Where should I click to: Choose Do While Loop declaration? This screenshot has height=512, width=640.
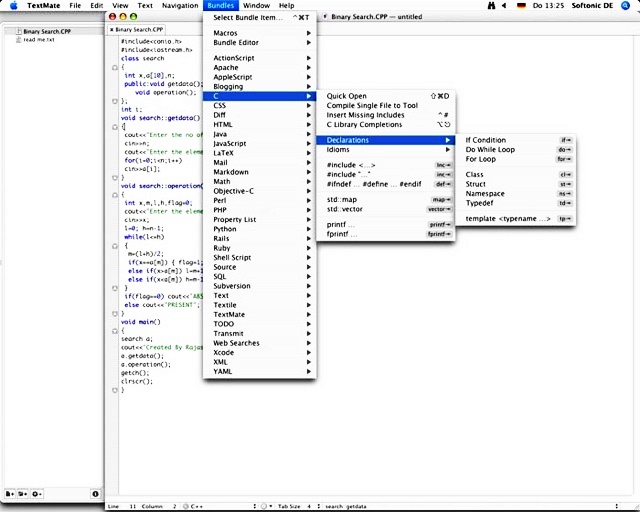coord(516,149)
